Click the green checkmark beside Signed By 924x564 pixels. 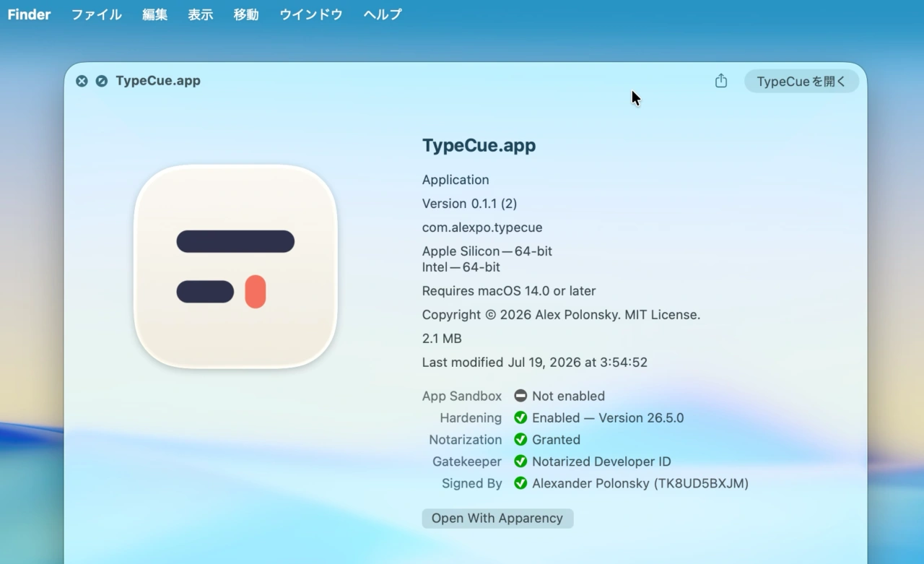coord(520,483)
